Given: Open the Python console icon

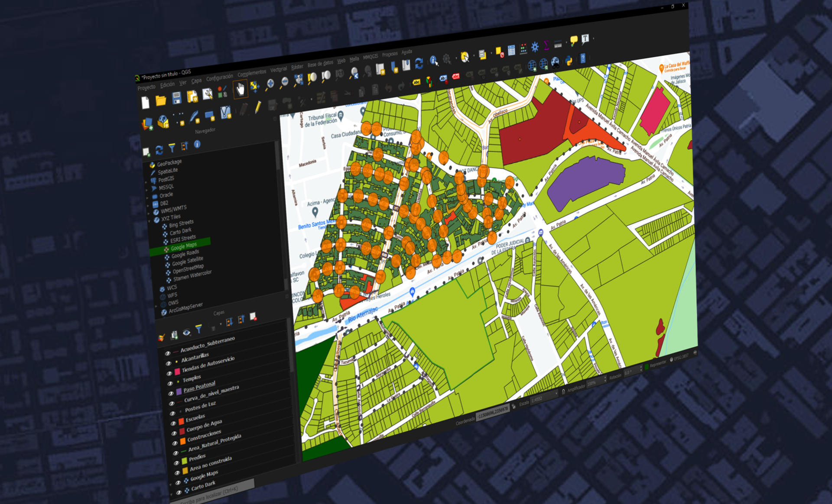Looking at the screenshot, I should pyautogui.click(x=569, y=60).
